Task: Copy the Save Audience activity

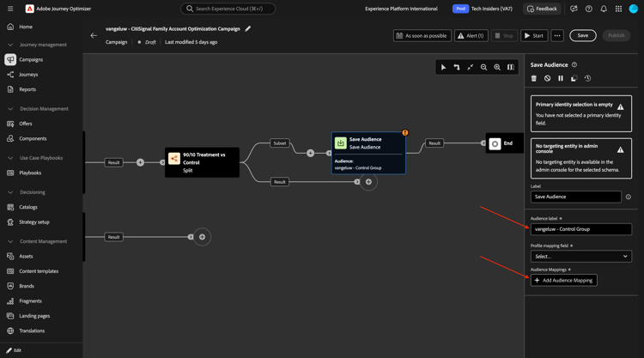Action: [574, 78]
